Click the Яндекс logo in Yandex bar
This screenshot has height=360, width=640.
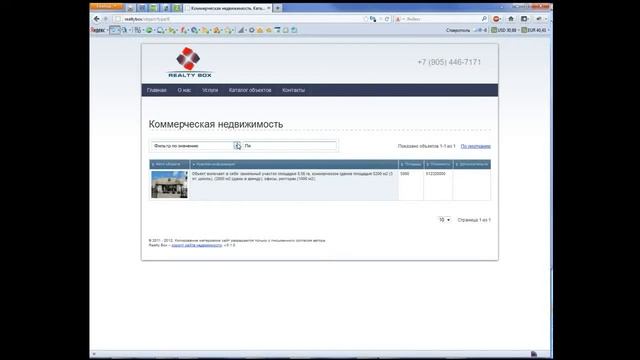click(x=98, y=30)
